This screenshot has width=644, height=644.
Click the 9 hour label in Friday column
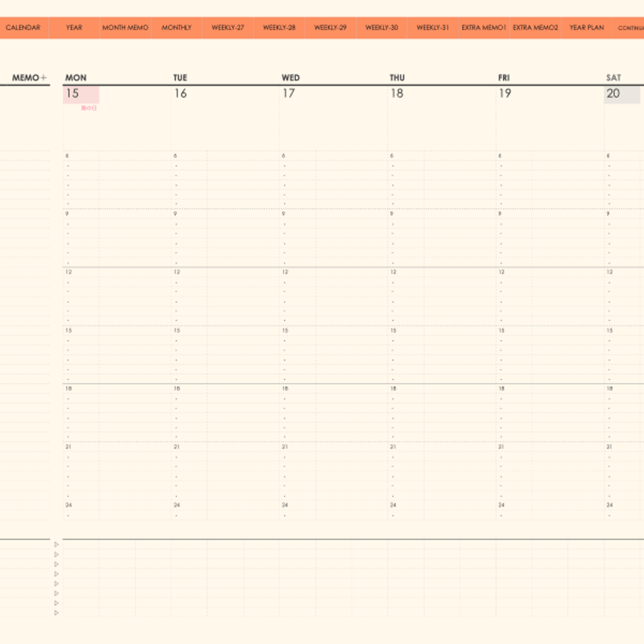pyautogui.click(x=500, y=213)
